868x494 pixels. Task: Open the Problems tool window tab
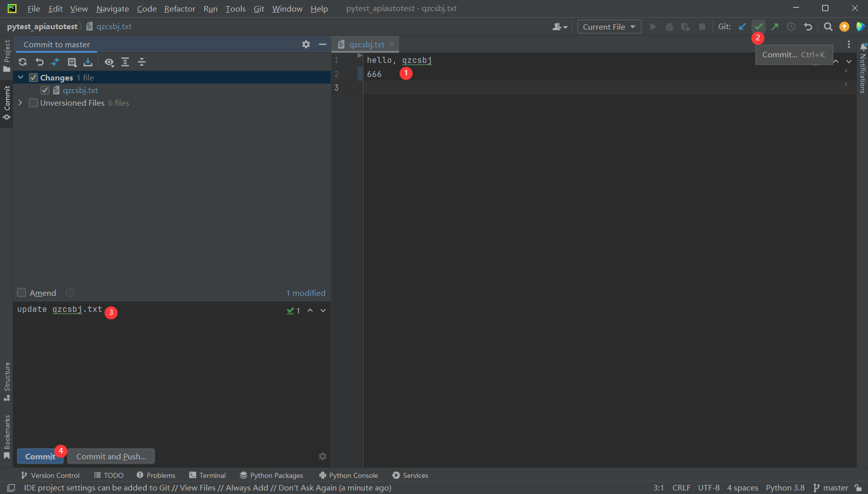pyautogui.click(x=156, y=475)
